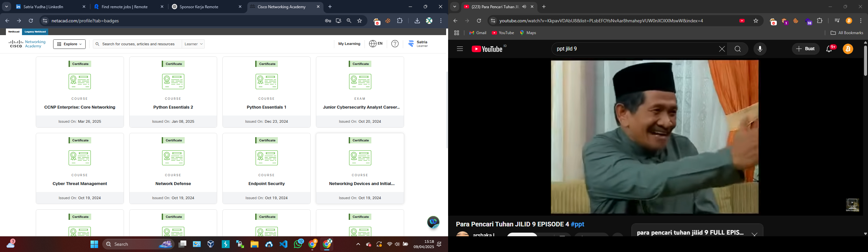Bookmark the YouTube page with the star
Screen dimensions: 868x252
[756, 21]
